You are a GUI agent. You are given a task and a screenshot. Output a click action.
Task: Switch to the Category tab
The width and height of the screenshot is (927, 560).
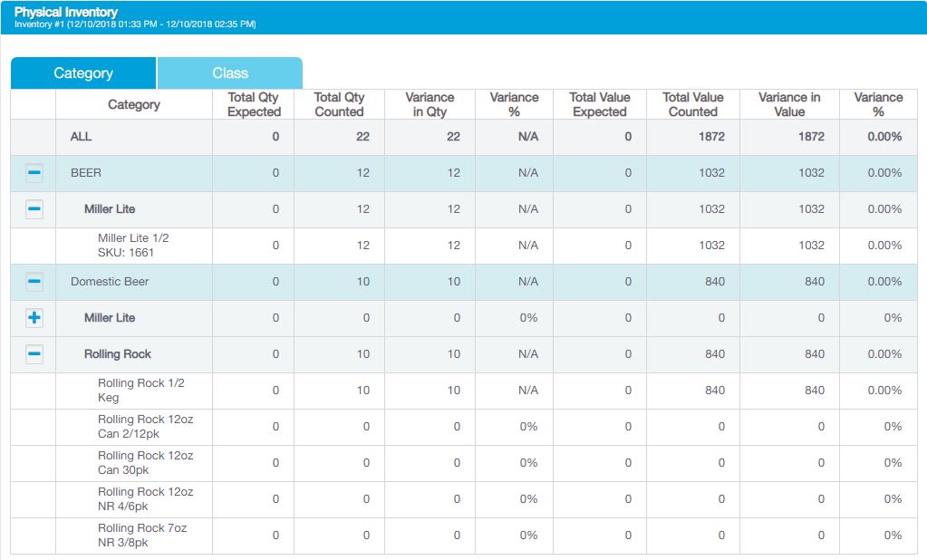pyautogui.click(x=83, y=72)
